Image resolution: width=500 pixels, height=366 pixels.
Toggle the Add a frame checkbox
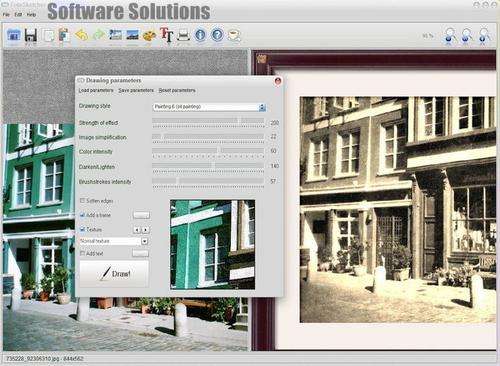click(x=82, y=215)
